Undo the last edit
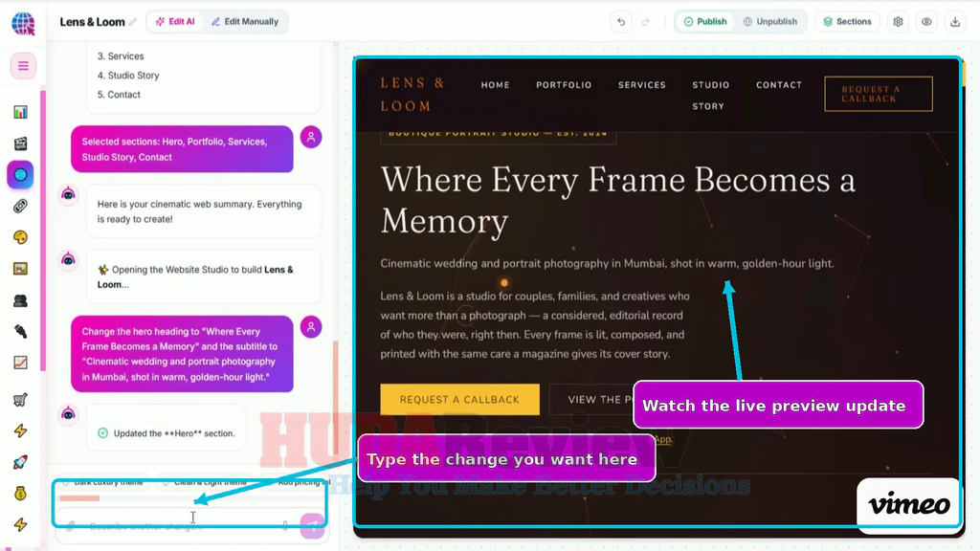980x551 pixels. pyautogui.click(x=621, y=22)
